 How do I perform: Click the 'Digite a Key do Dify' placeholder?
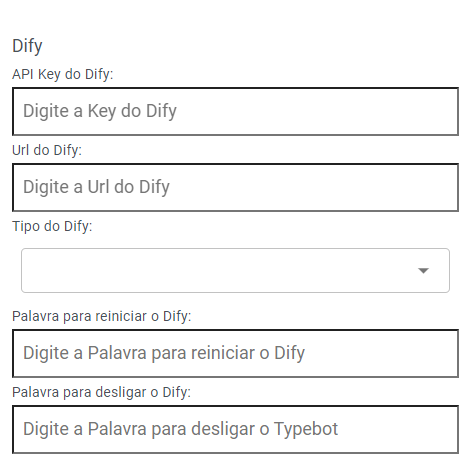[x=100, y=111]
